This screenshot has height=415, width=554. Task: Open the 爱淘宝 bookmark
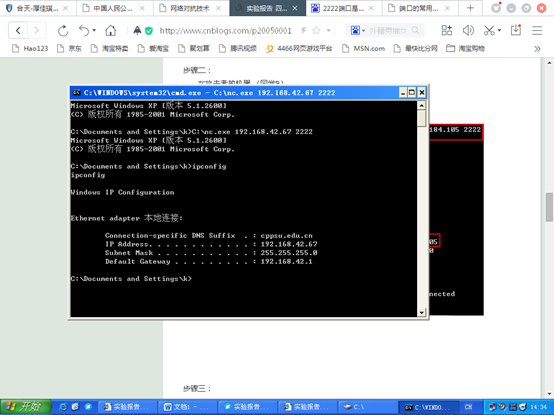tap(153, 48)
